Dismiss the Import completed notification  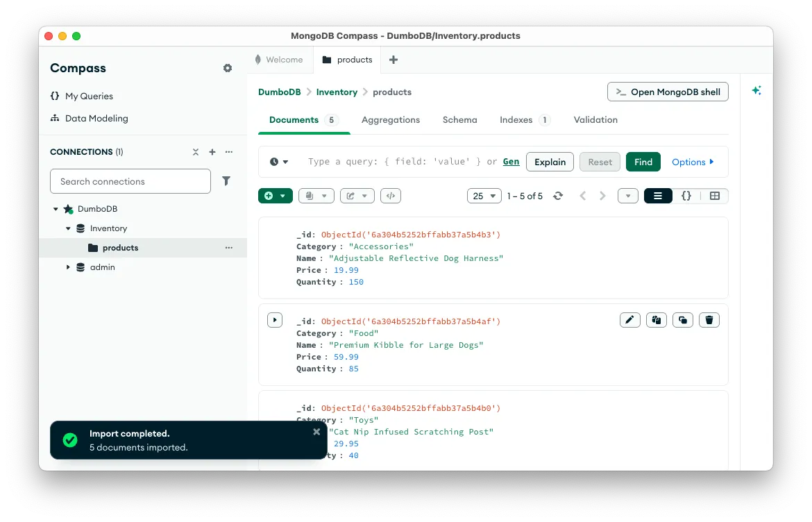(x=316, y=432)
